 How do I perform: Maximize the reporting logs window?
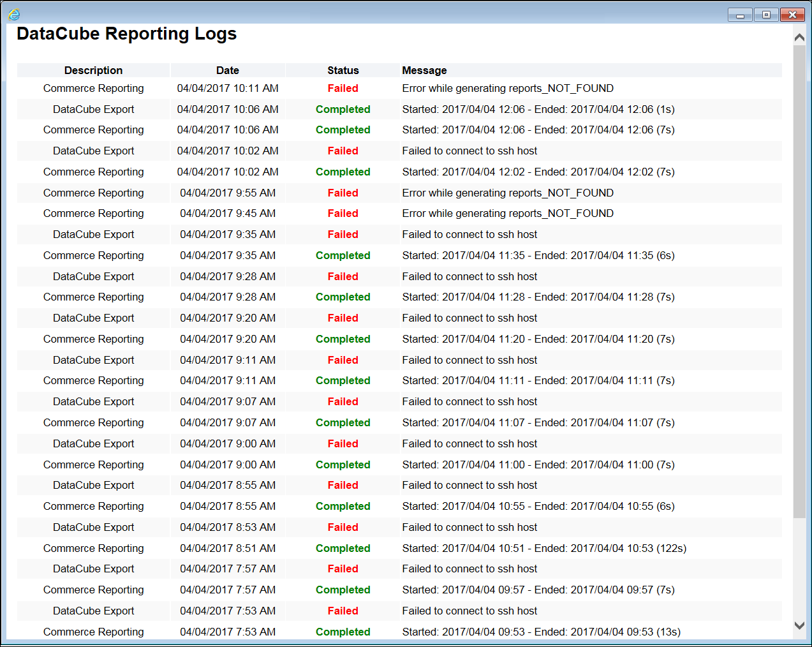click(766, 15)
